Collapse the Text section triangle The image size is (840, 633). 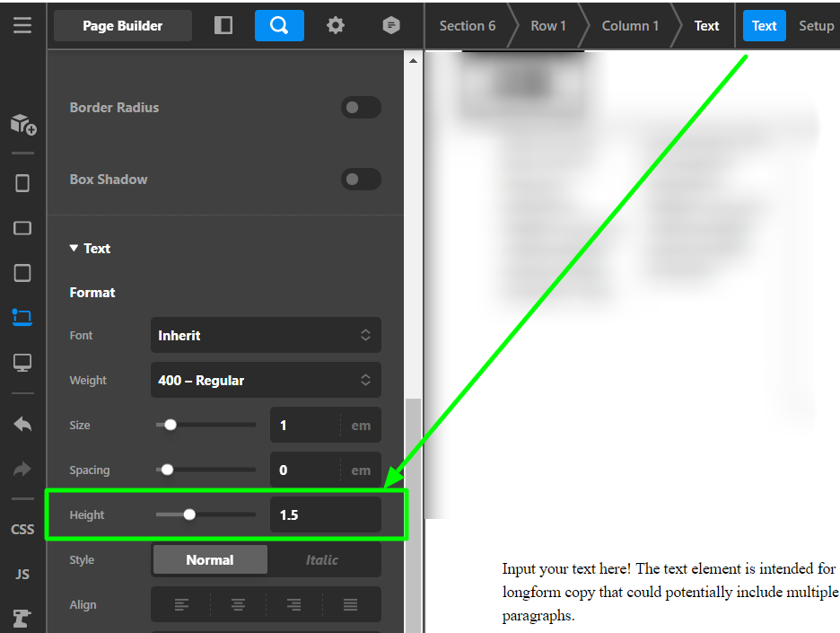pos(74,248)
